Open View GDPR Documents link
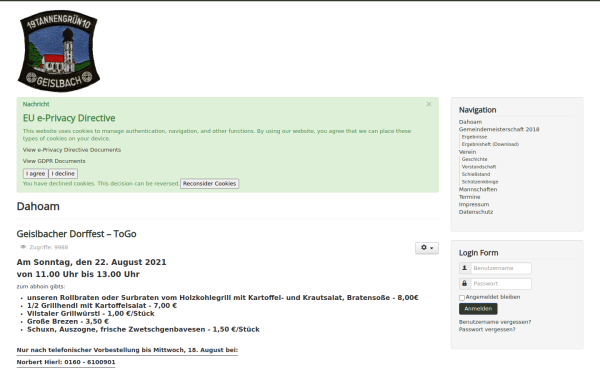The height and width of the screenshot is (375, 600). click(x=54, y=161)
